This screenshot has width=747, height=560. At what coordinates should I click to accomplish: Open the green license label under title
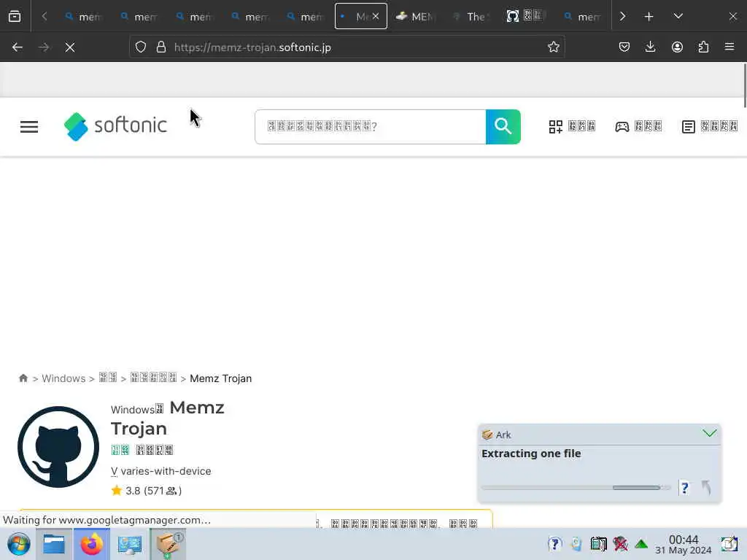120,450
